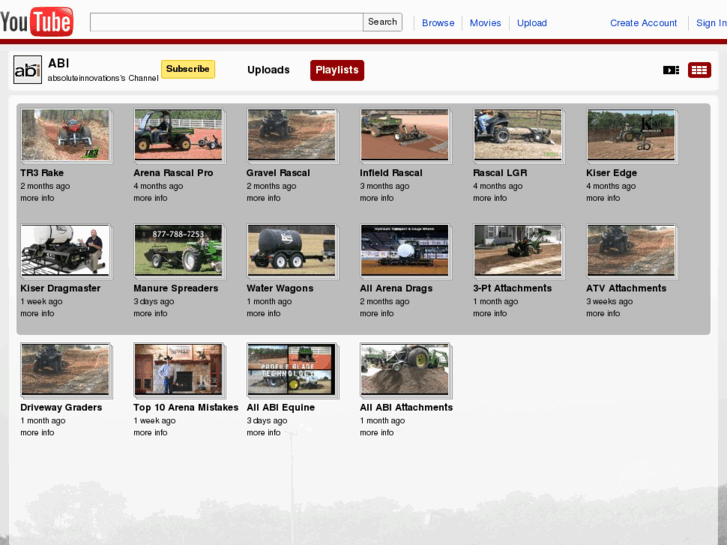Open the Movies link

point(485,23)
